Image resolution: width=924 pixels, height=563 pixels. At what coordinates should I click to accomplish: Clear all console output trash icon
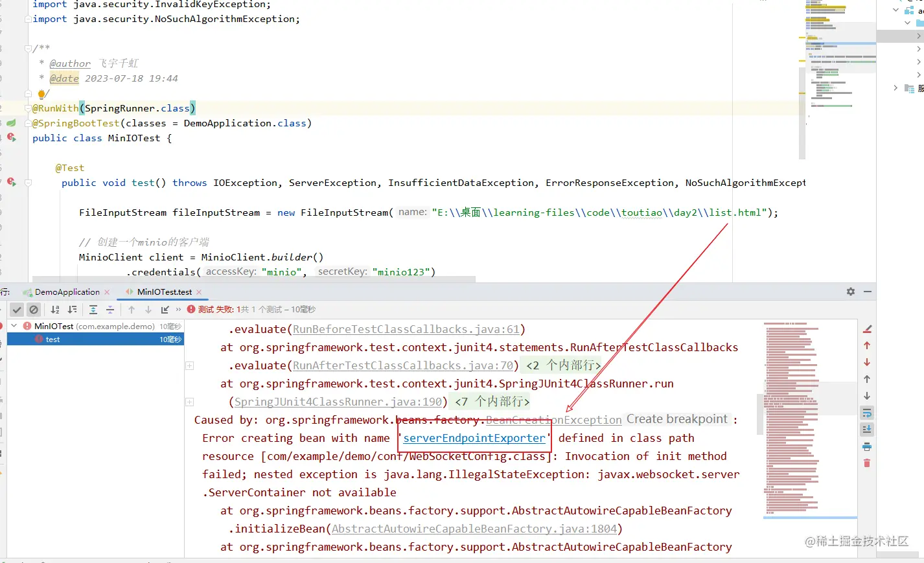point(867,463)
